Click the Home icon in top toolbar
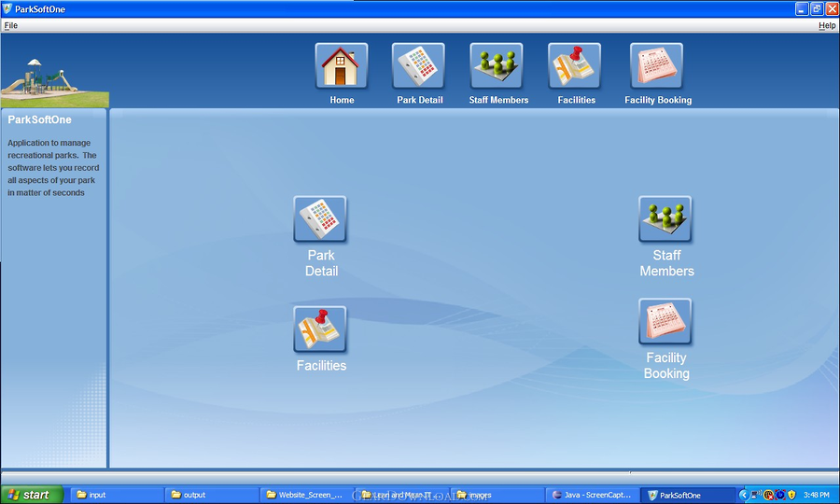 342,67
